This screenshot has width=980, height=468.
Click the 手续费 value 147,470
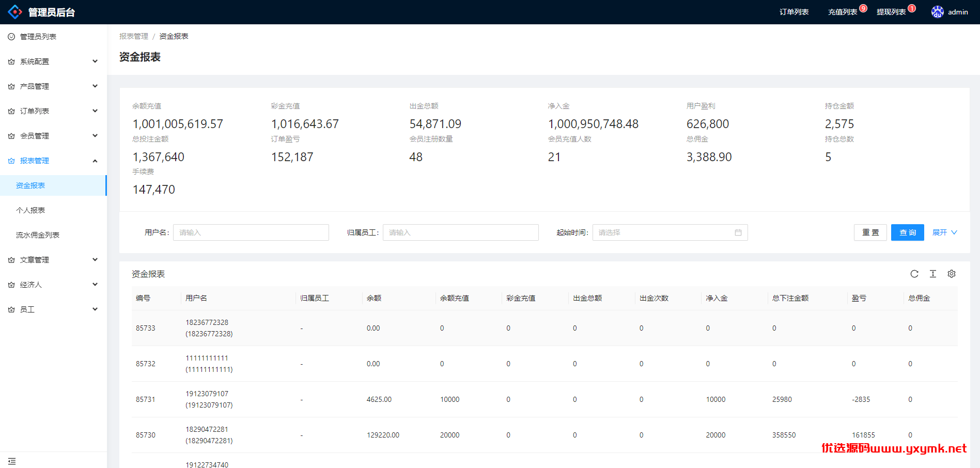point(154,190)
